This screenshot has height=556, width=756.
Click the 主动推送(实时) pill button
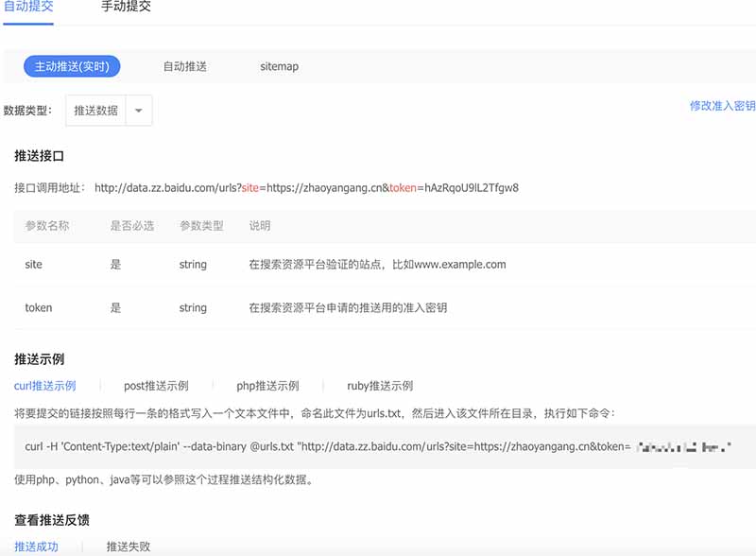pyautogui.click(x=71, y=66)
